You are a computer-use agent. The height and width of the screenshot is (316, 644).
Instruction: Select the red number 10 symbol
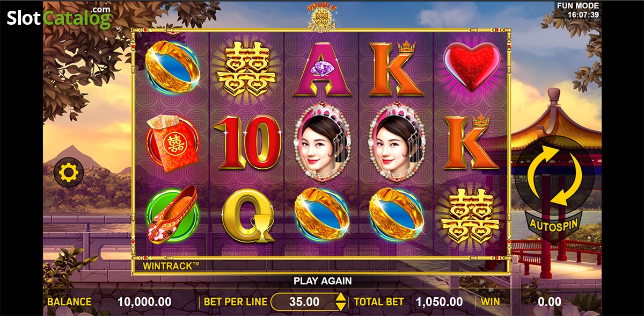(x=247, y=142)
